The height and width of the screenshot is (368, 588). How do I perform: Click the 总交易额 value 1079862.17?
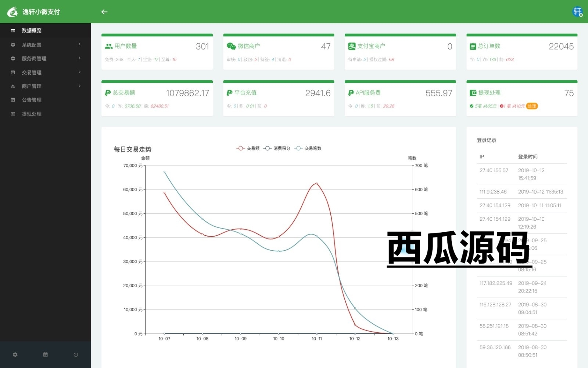pos(187,93)
